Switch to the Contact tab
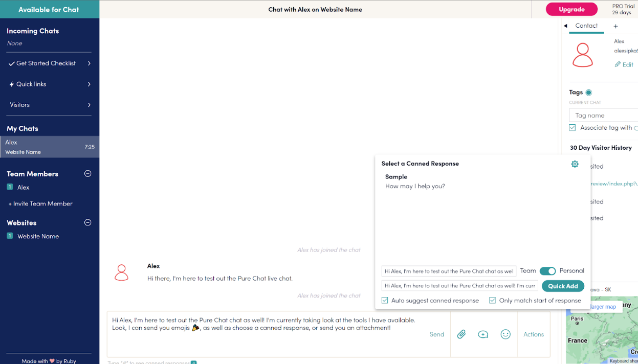The height and width of the screenshot is (364, 638). (586, 26)
